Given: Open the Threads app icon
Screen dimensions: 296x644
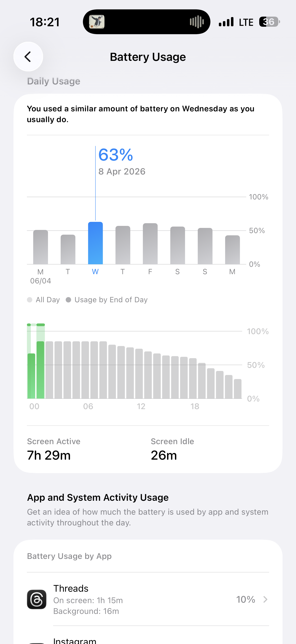Looking at the screenshot, I should click(x=37, y=600).
